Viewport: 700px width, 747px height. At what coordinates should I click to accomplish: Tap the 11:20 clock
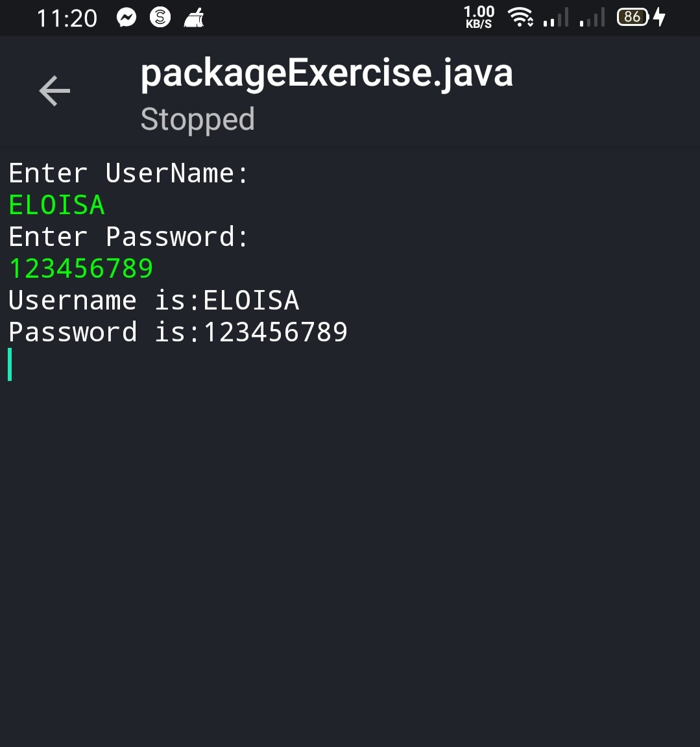coord(67,19)
